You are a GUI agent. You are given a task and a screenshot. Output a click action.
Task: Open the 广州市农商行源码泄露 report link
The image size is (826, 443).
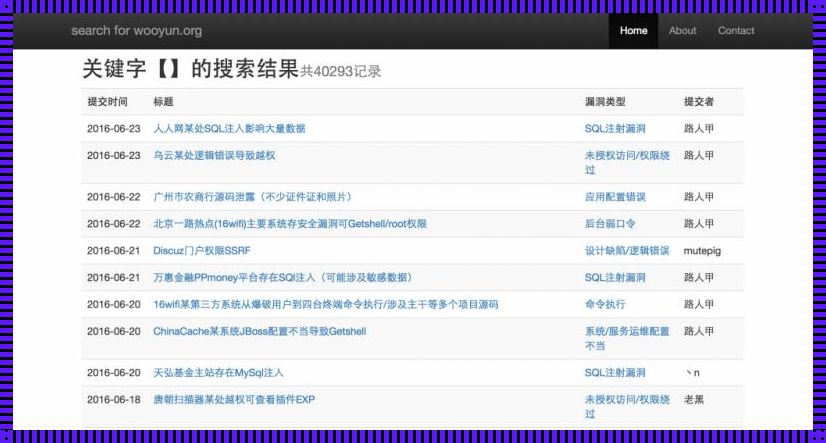(x=252, y=197)
